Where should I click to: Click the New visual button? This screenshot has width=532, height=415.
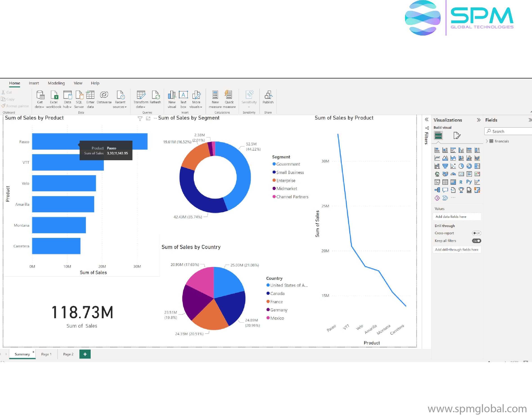click(172, 99)
